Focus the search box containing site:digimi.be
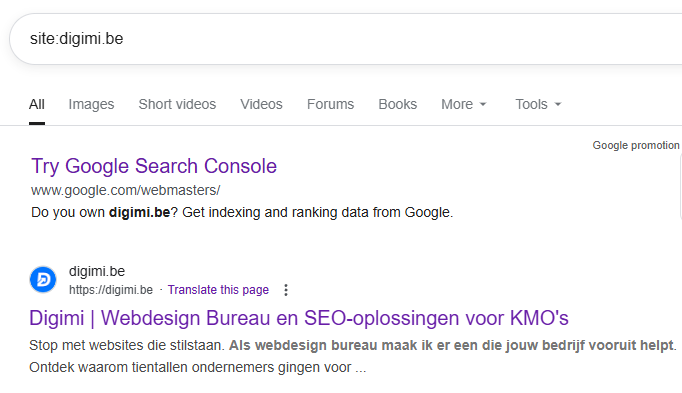682x393 pixels. [345, 39]
